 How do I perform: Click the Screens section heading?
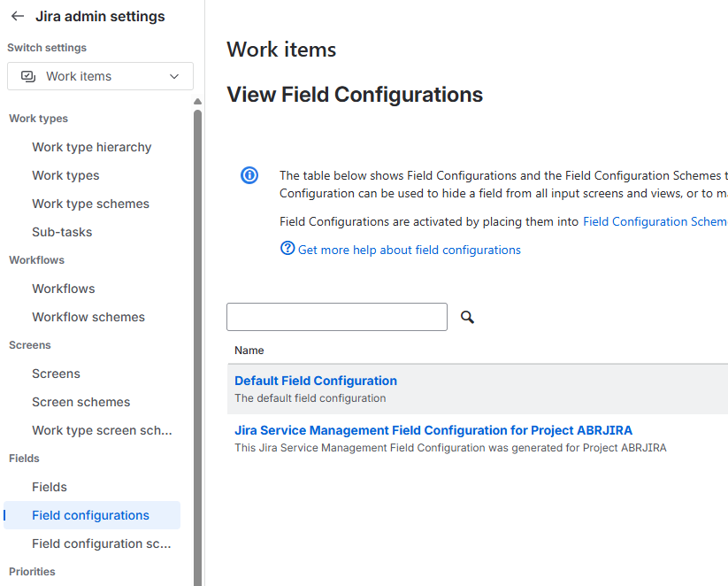[30, 345]
